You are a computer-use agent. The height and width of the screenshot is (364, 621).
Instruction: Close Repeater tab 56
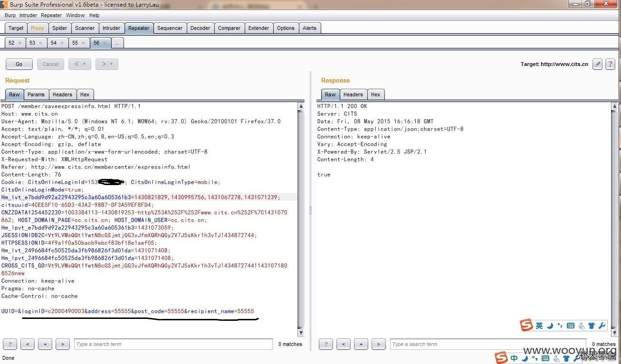tap(105, 43)
